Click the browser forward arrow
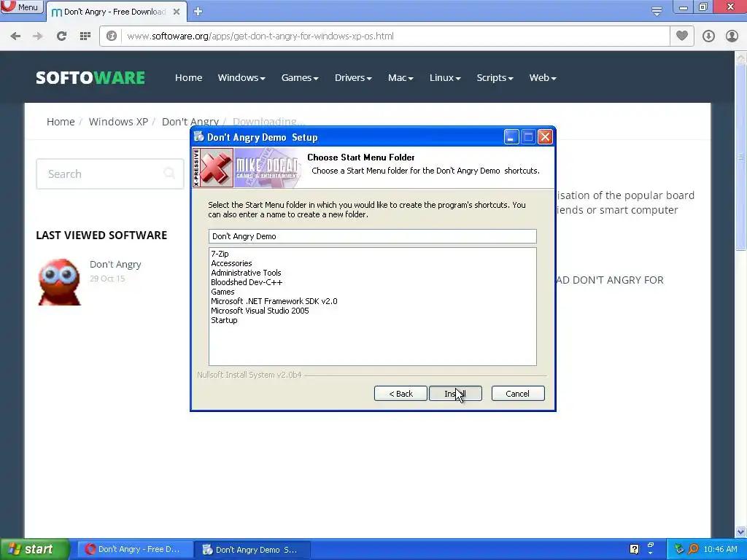The height and width of the screenshot is (560, 747). click(x=38, y=36)
